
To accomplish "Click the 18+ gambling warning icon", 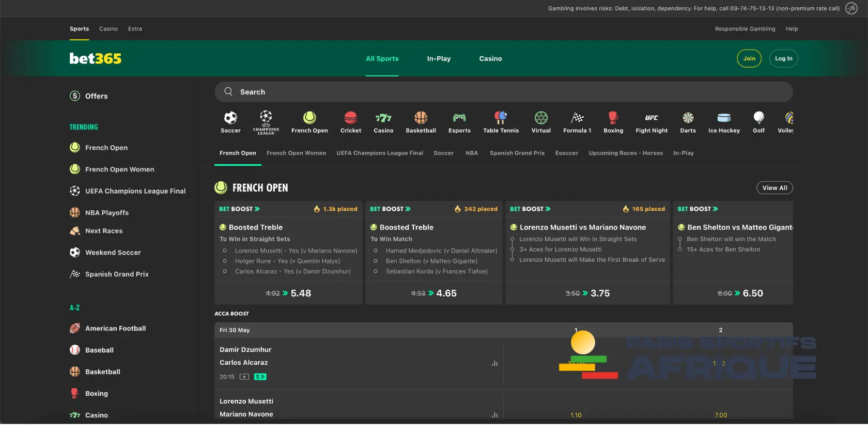I will (x=851, y=8).
